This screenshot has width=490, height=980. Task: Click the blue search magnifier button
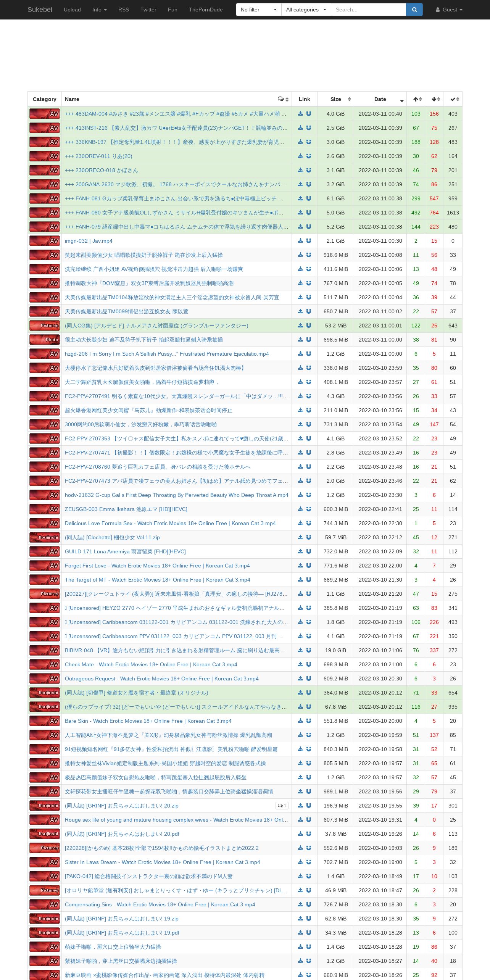414,10
